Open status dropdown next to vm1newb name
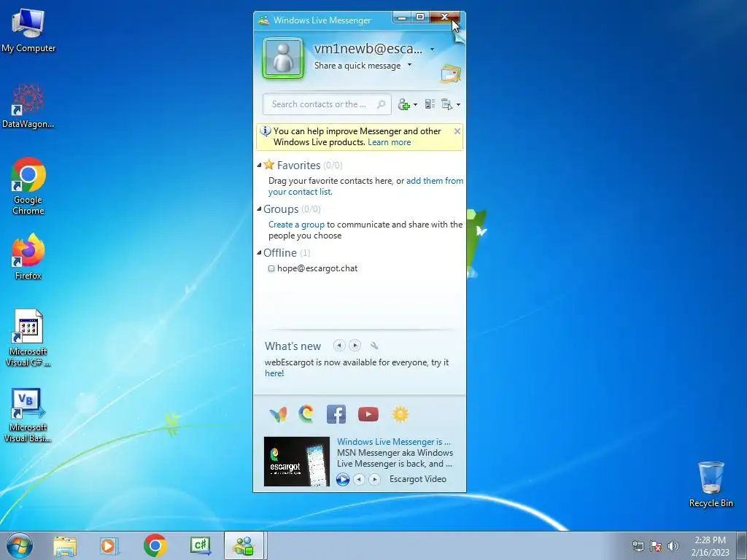747x560 pixels. coord(432,49)
